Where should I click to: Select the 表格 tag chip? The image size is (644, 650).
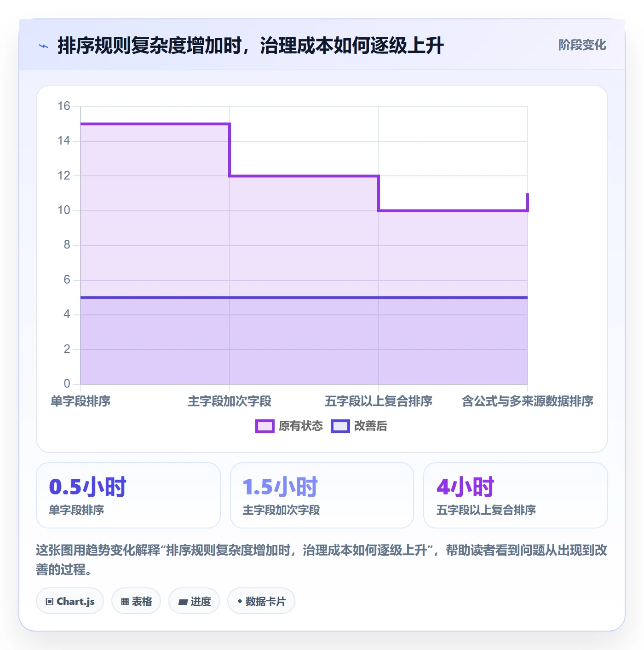(136, 601)
